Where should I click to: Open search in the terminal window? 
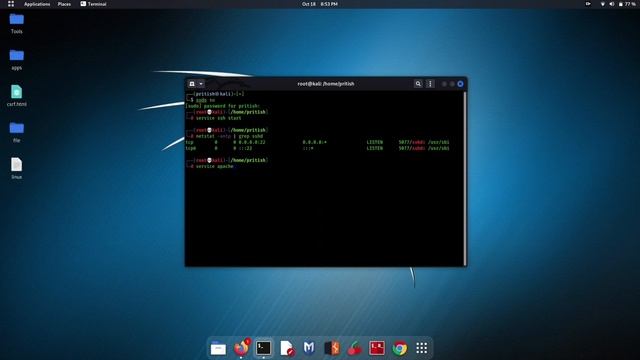[418, 84]
